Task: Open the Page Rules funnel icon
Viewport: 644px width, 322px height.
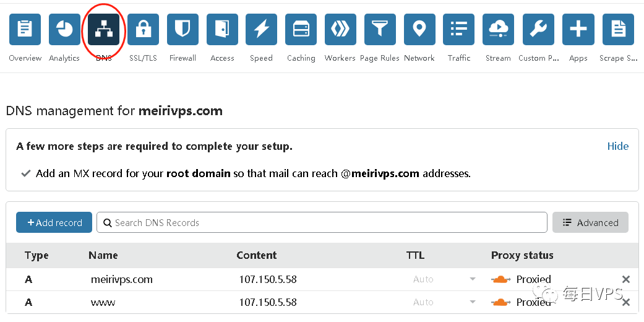Action: click(x=380, y=29)
